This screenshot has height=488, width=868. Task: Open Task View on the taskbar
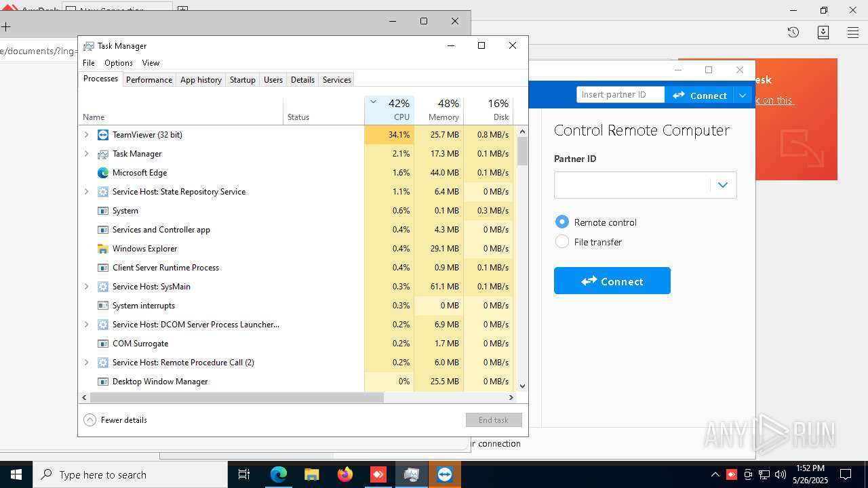[x=244, y=474]
